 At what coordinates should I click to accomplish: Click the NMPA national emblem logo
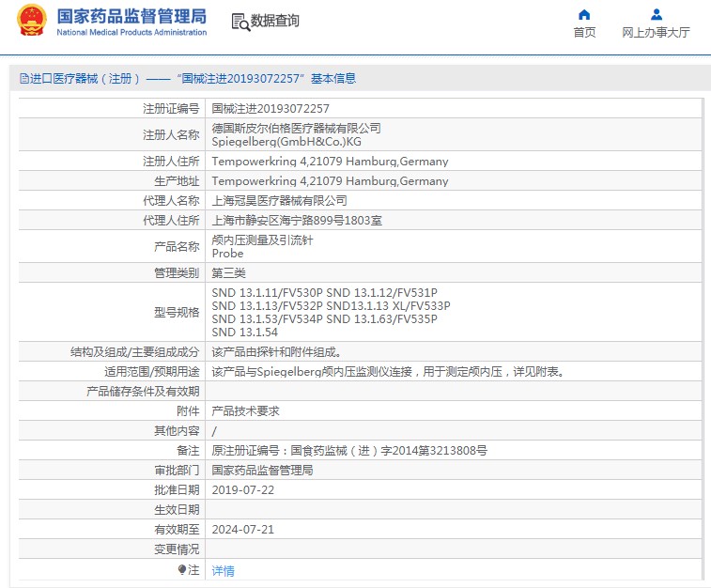pyautogui.click(x=32, y=21)
